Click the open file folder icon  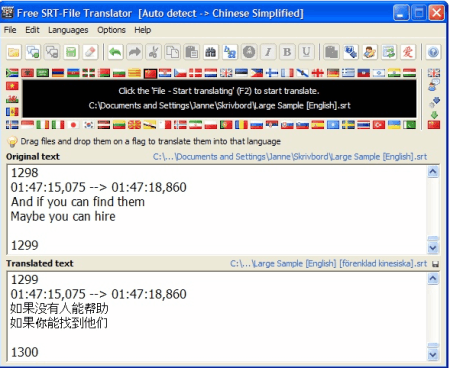14,52
